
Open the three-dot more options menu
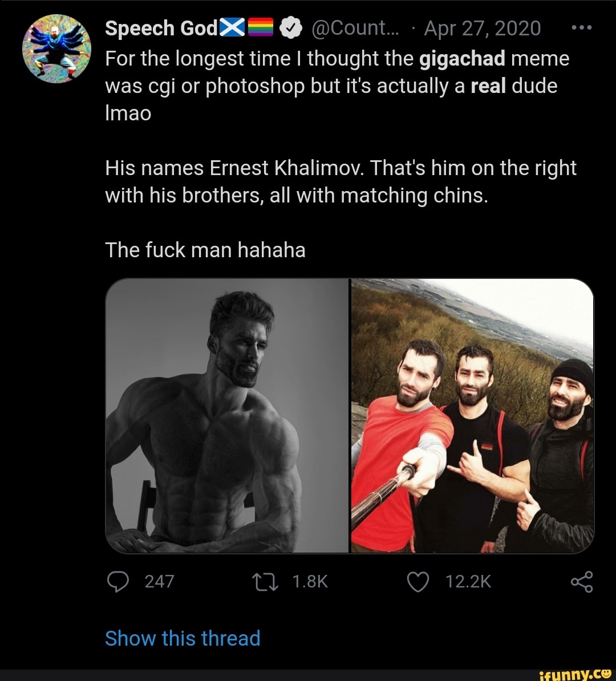coord(581,27)
